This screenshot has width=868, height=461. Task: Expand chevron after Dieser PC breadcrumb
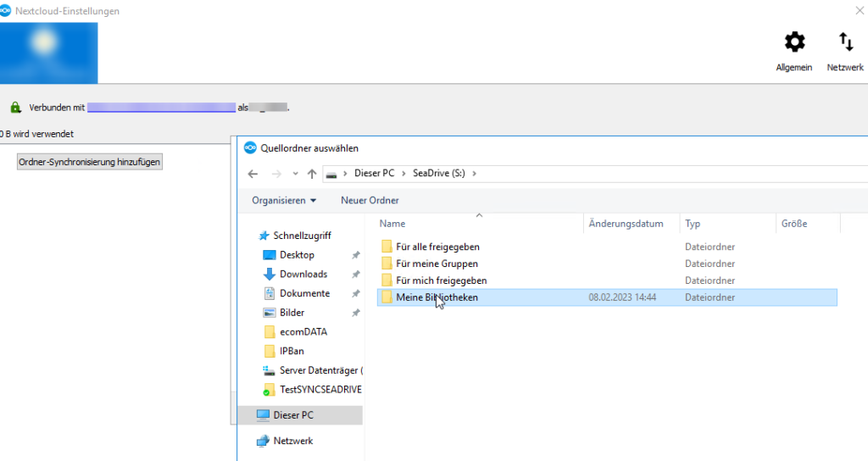click(x=403, y=174)
